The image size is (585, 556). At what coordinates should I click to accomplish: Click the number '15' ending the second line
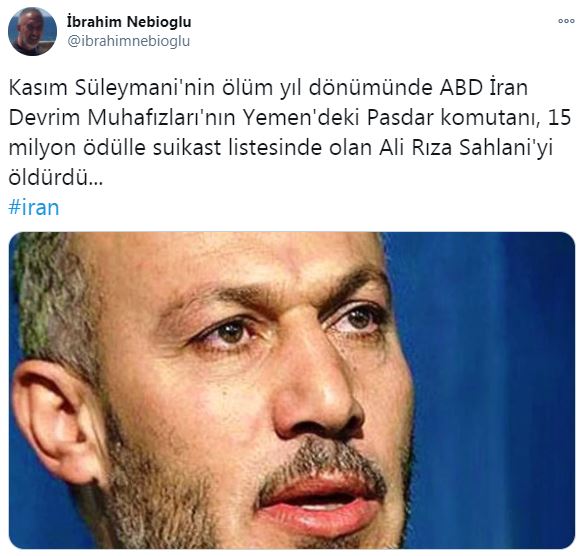click(560, 118)
